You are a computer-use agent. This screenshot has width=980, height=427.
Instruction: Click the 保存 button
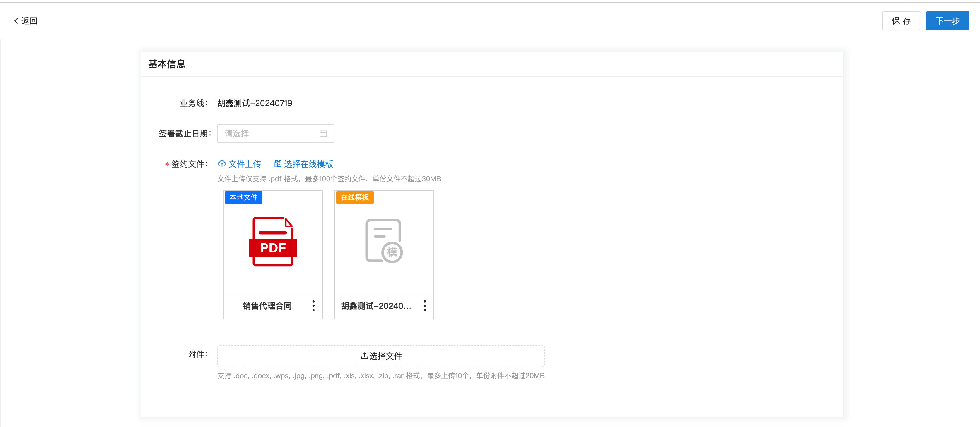pyautogui.click(x=901, y=21)
